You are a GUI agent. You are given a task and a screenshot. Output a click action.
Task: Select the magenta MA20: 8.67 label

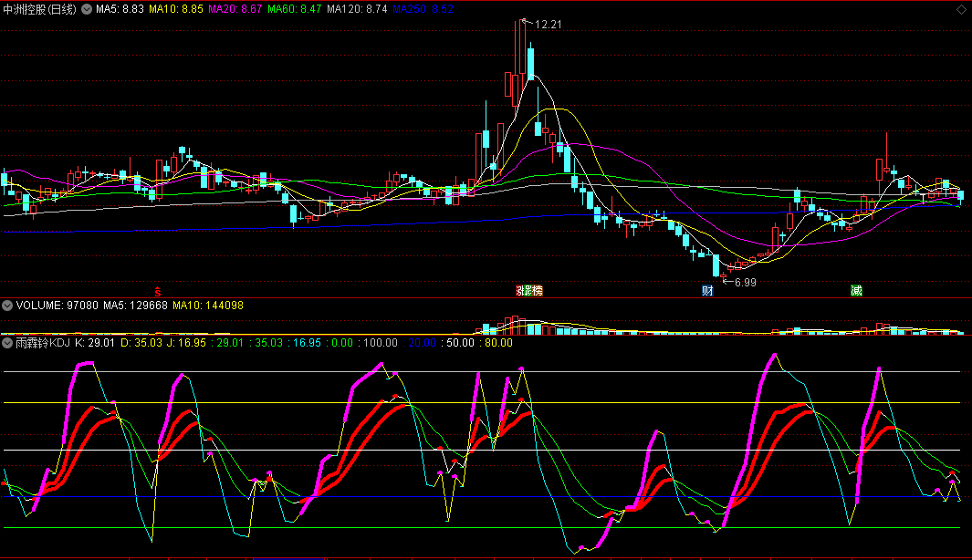(x=235, y=9)
